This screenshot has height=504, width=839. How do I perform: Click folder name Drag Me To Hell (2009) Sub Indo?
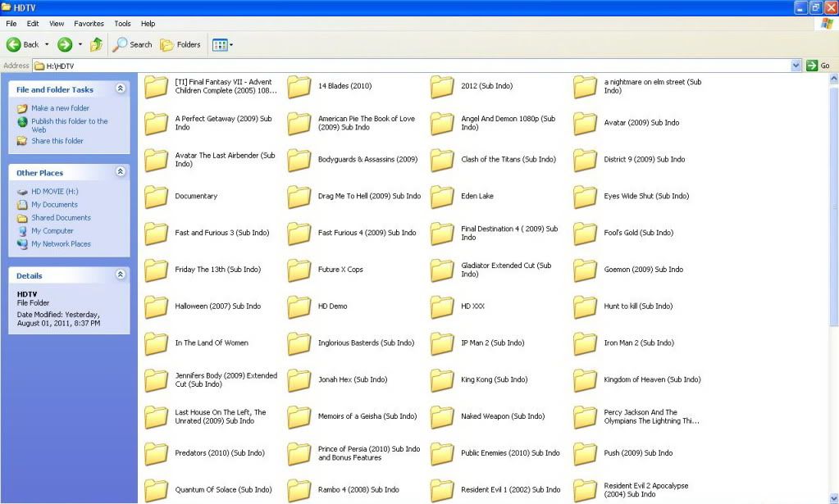click(x=369, y=196)
